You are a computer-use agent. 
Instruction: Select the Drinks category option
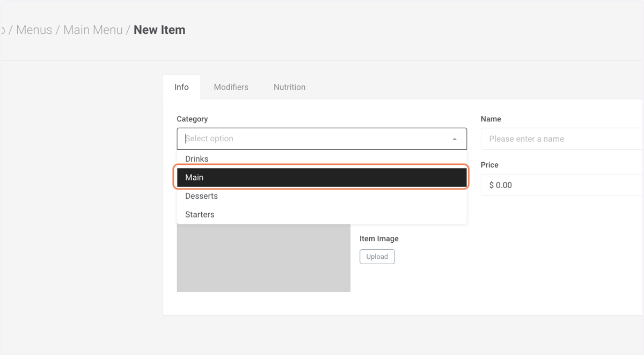click(322, 159)
